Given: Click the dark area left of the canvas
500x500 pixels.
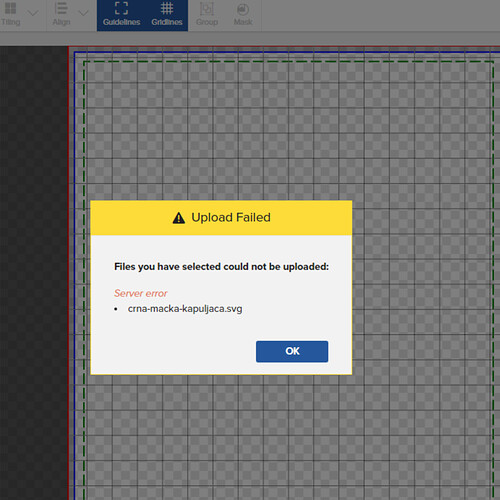Looking at the screenshot, I should click(x=33, y=267).
